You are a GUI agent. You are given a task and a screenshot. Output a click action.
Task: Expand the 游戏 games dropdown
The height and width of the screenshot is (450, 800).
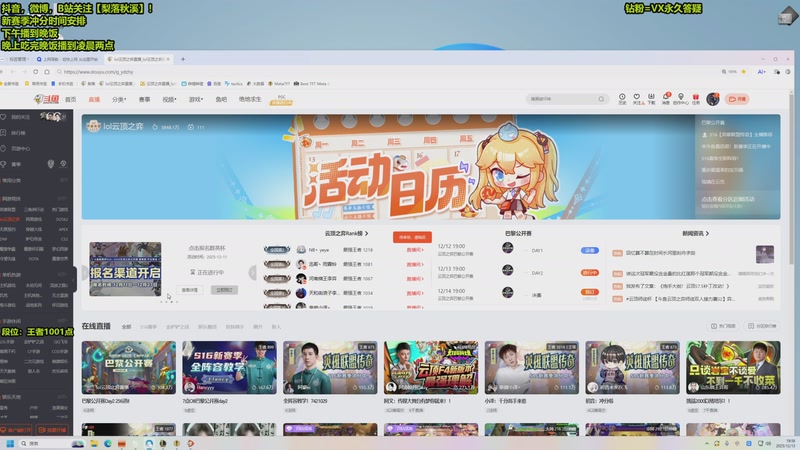pyautogui.click(x=195, y=99)
